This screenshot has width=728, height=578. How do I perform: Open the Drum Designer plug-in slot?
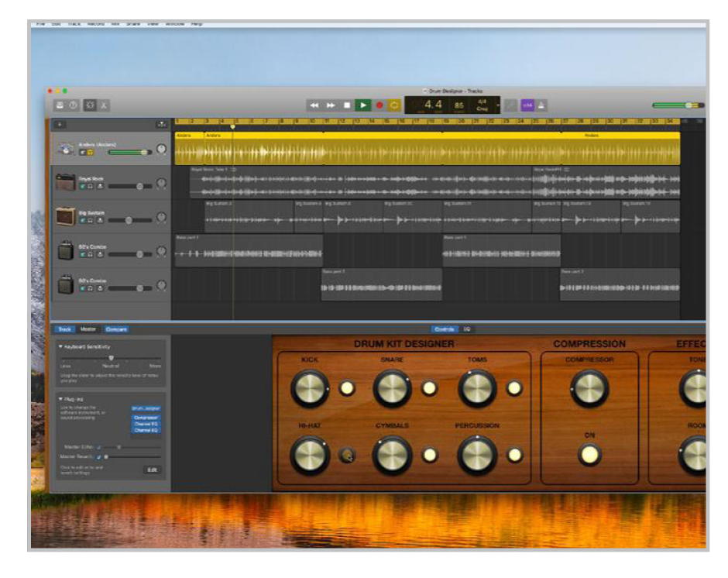(x=146, y=408)
